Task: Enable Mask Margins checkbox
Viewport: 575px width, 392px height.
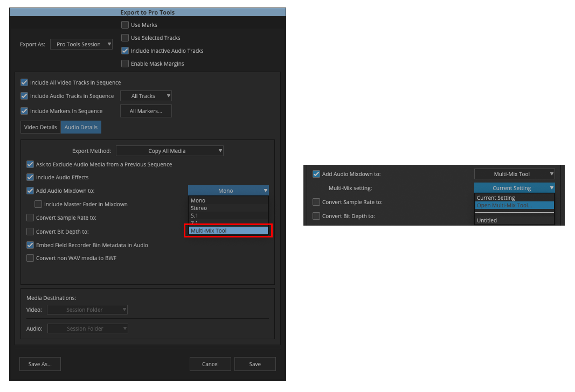Action: tap(125, 64)
